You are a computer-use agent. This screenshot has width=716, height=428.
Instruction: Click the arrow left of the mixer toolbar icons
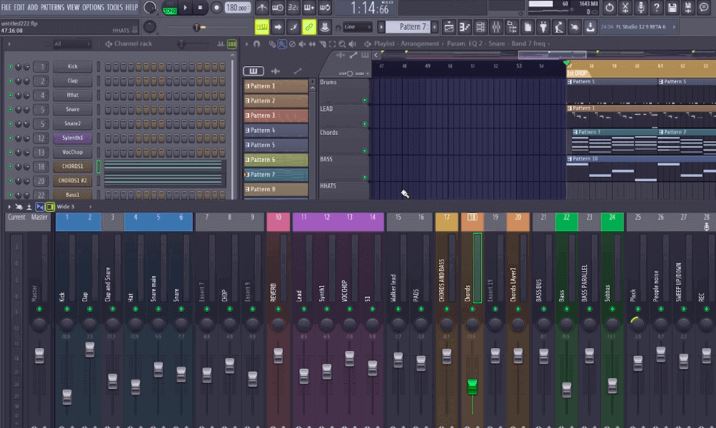pos(9,207)
